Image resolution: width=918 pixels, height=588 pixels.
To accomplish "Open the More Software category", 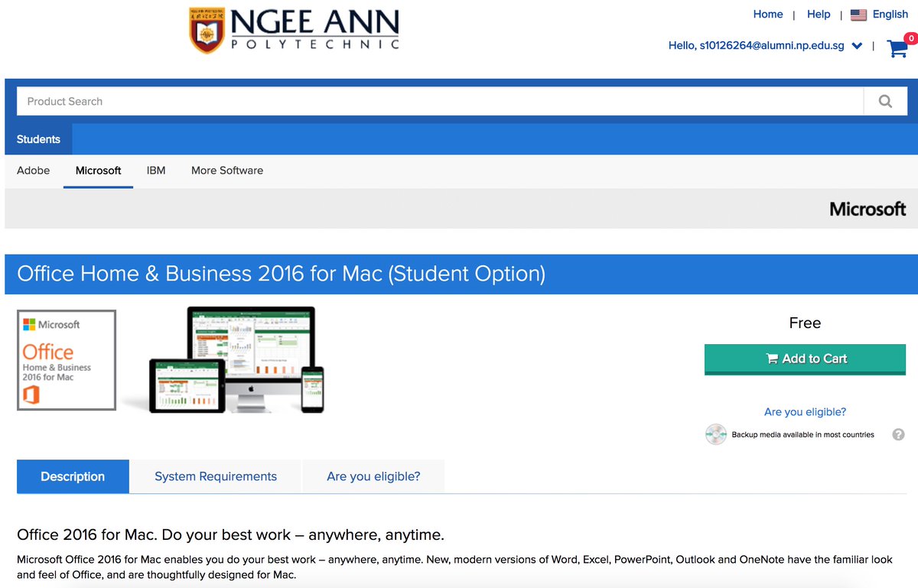I will [x=227, y=171].
